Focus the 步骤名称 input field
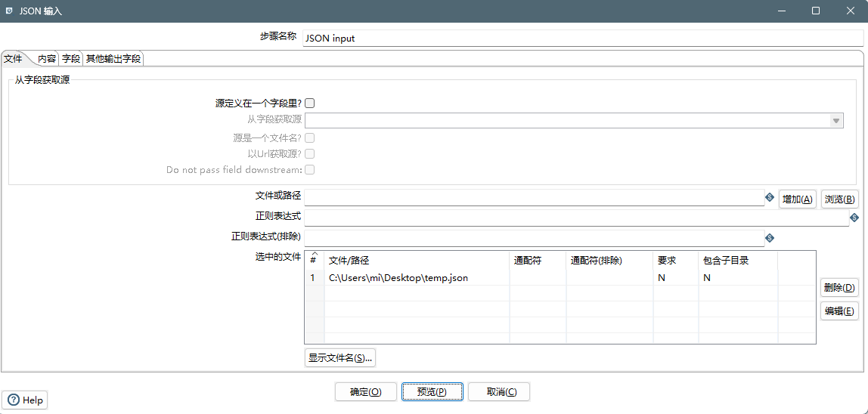 click(583, 39)
